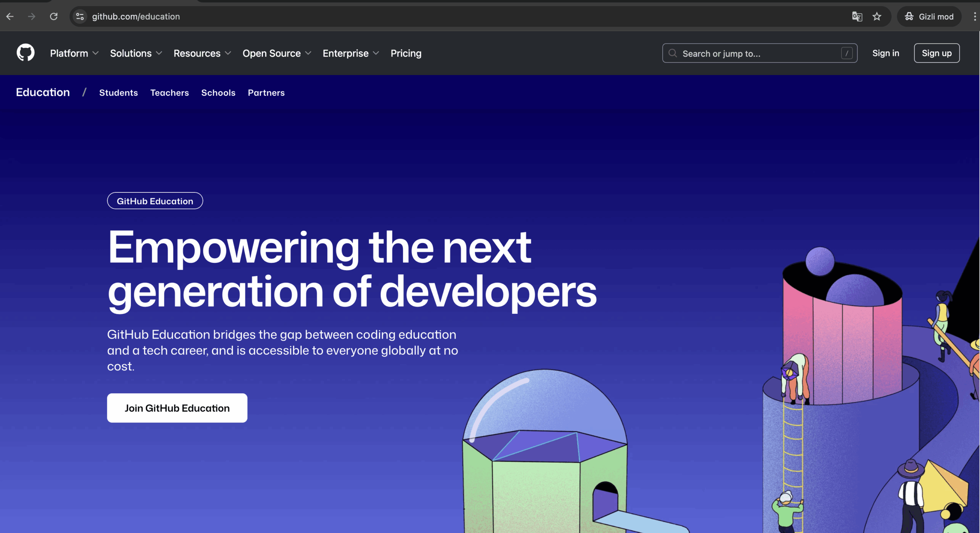Click the Search or jump to field

[x=746, y=53]
